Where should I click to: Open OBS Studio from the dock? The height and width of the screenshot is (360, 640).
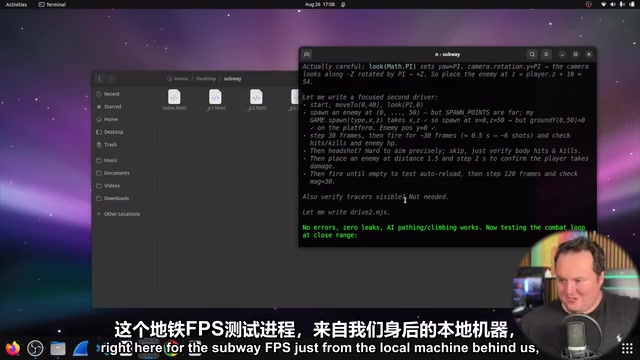(x=35, y=348)
